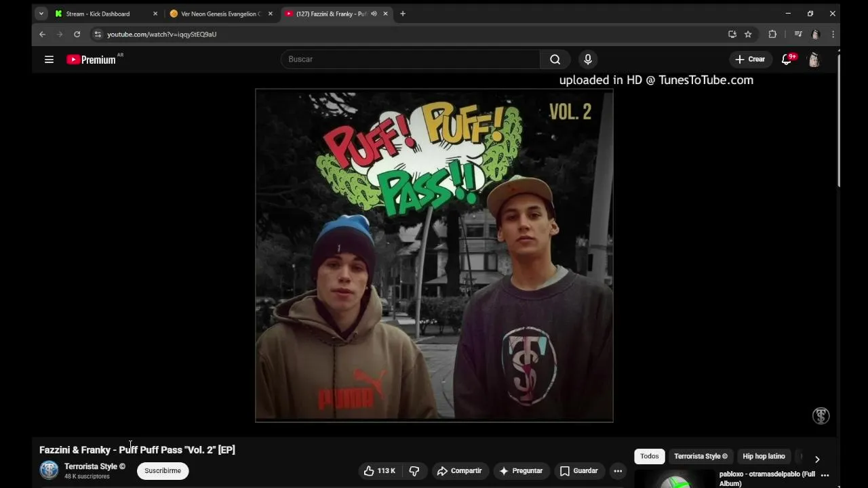Image resolution: width=868 pixels, height=488 pixels.
Task: Select the Fazzini & Franky YouTube tab
Action: tap(332, 14)
